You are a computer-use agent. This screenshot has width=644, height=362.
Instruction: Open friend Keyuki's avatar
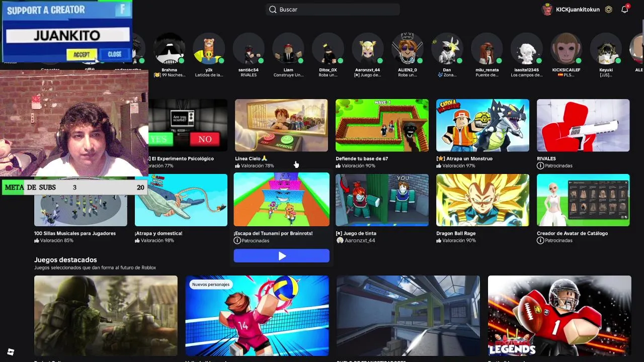point(606,49)
